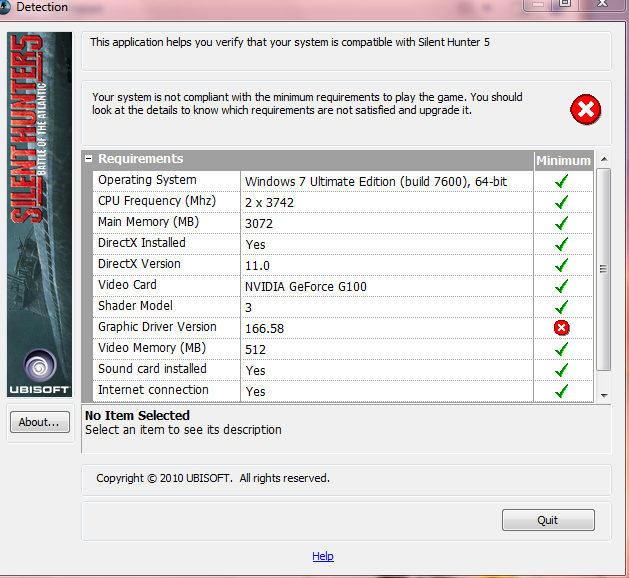This screenshot has height=578, width=629.
Task: Click the scrollbar down arrow
Action: click(604, 395)
